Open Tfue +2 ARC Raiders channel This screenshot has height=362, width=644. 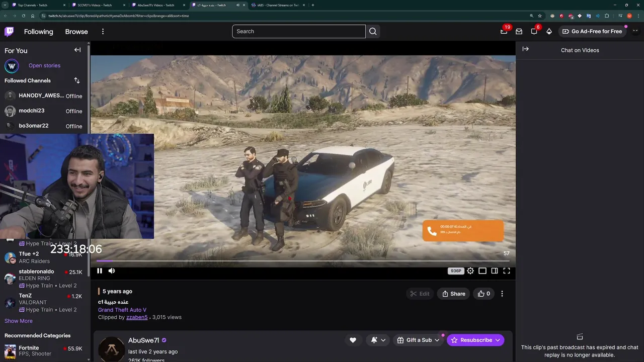[44, 257]
